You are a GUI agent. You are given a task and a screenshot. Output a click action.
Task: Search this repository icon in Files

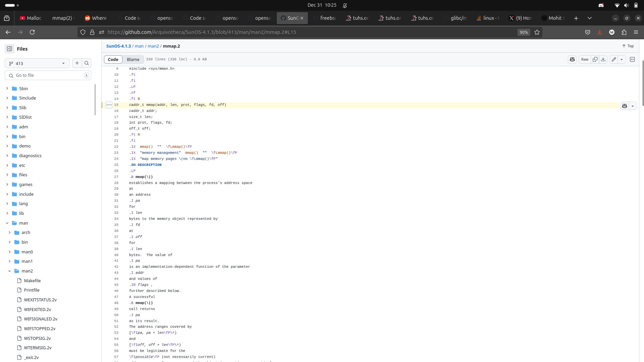click(x=87, y=63)
